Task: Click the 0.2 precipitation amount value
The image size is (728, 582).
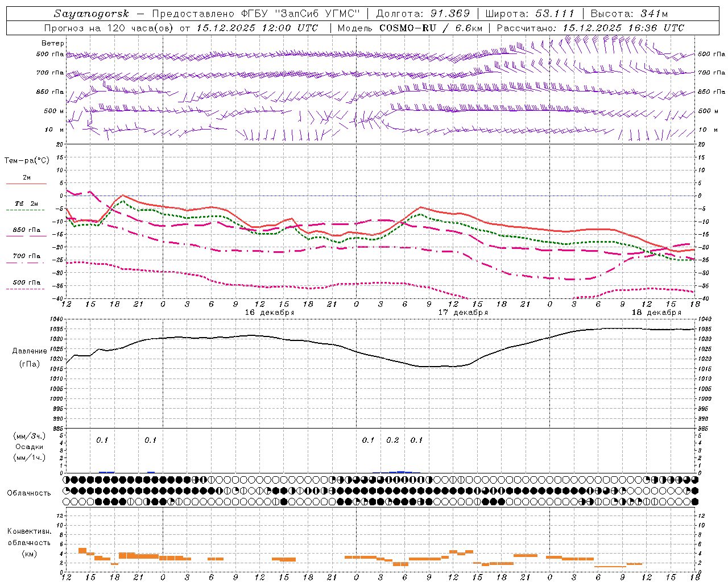Action: (392, 440)
